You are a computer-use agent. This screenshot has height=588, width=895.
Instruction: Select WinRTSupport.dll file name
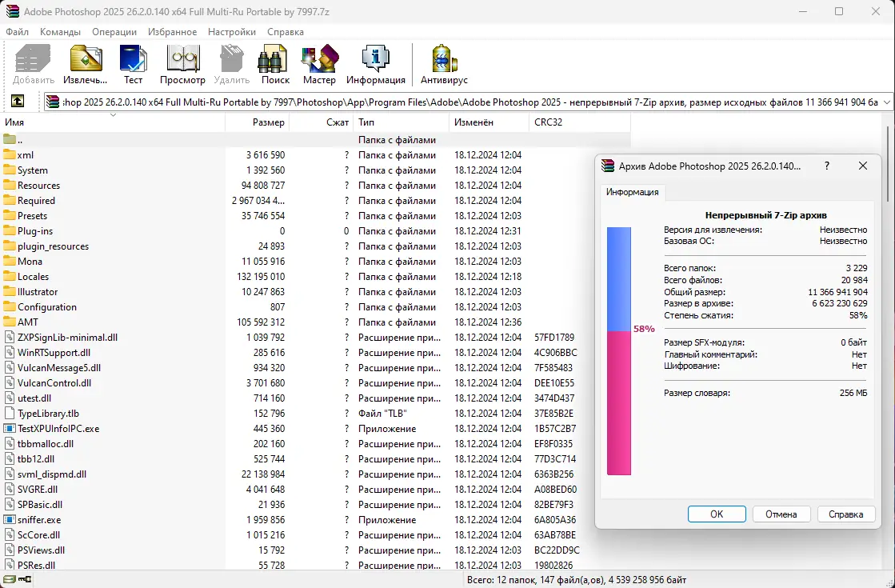(x=54, y=353)
